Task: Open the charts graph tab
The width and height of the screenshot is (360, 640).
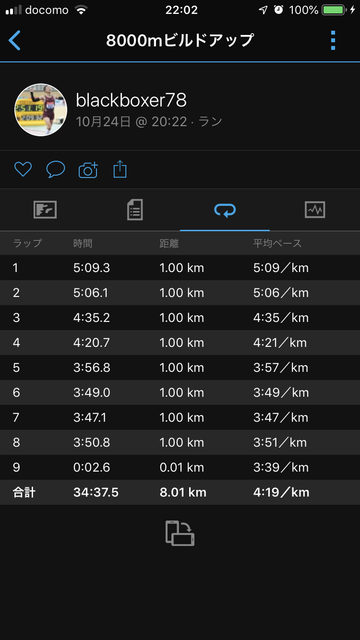Action: click(x=315, y=210)
